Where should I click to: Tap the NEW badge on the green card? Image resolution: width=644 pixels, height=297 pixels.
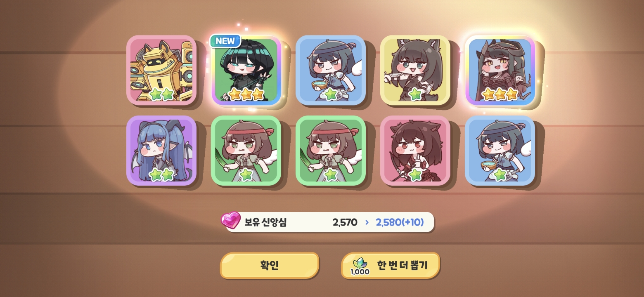pyautogui.click(x=225, y=41)
